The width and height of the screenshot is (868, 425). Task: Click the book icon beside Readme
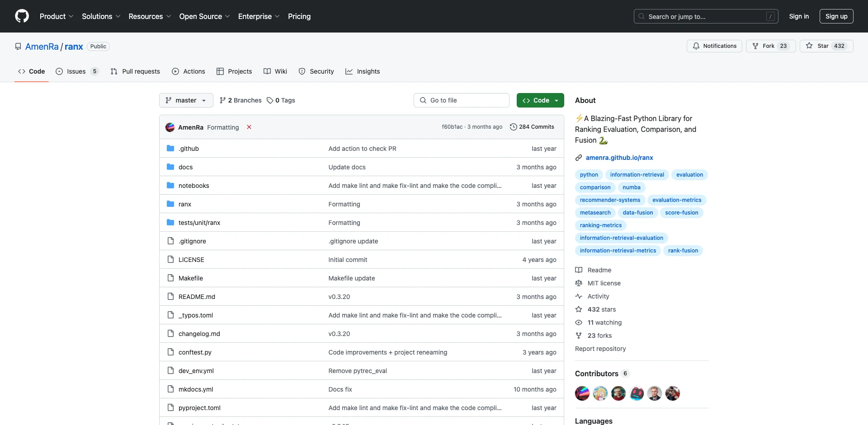pyautogui.click(x=579, y=270)
